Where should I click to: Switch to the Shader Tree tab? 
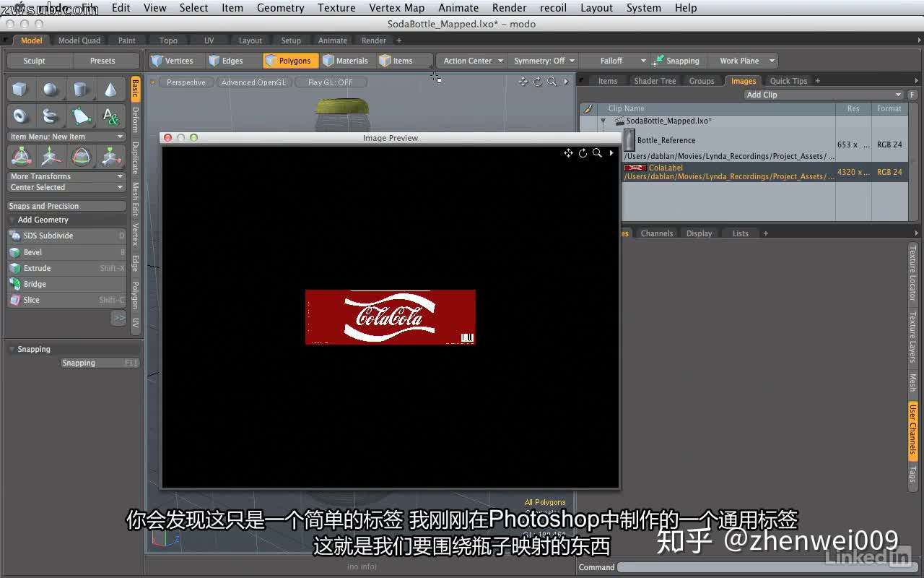(655, 81)
